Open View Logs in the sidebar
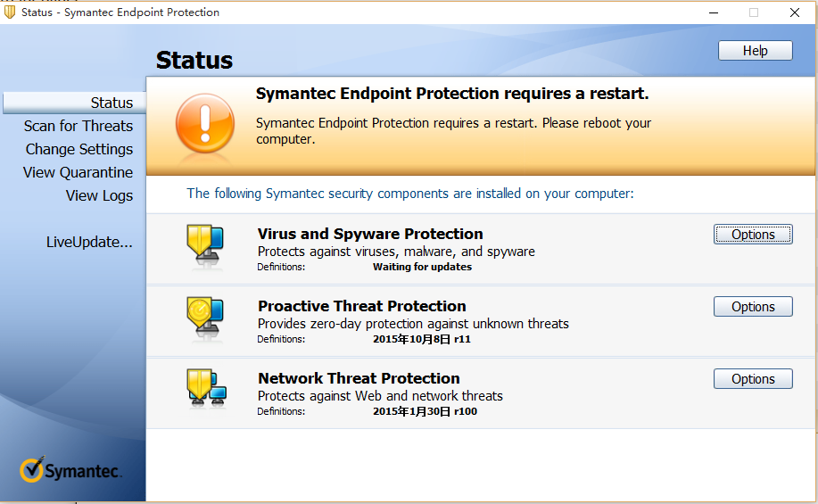The image size is (818, 504). (x=99, y=195)
